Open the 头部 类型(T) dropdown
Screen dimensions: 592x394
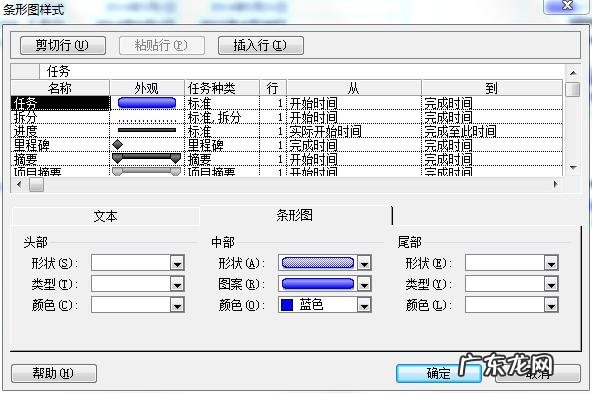click(x=177, y=284)
